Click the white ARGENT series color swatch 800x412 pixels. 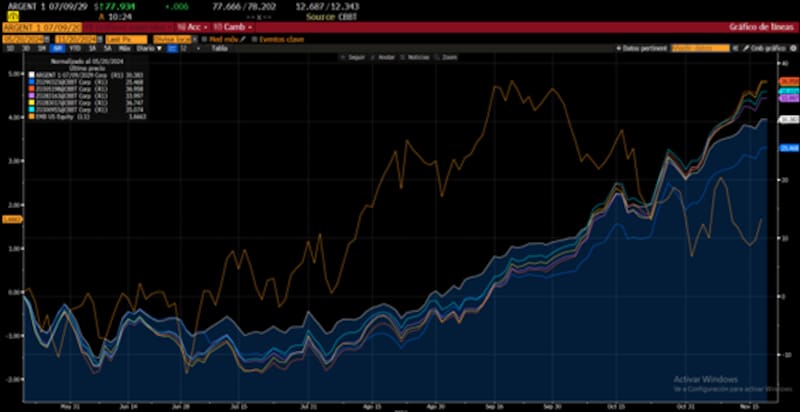coord(32,75)
